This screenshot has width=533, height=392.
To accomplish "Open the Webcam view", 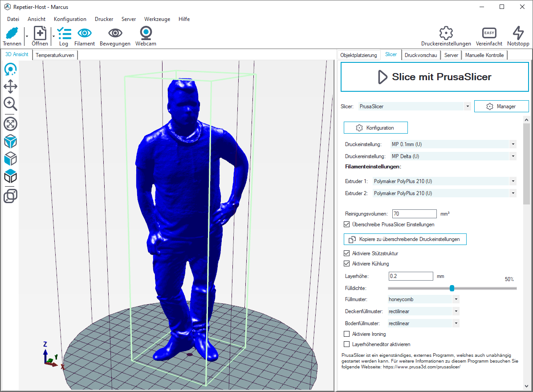I will [146, 33].
